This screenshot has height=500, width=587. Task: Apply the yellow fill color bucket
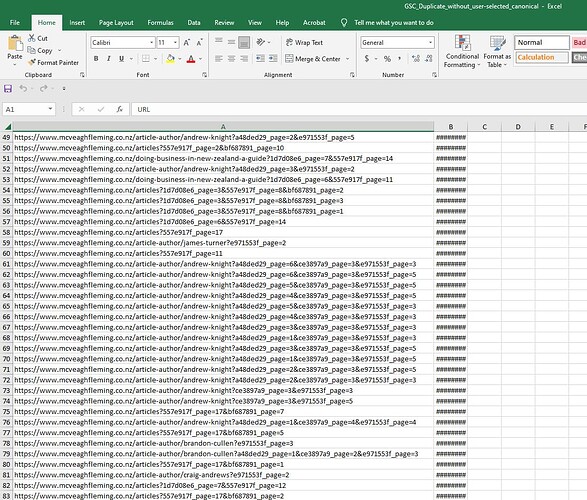pos(171,59)
